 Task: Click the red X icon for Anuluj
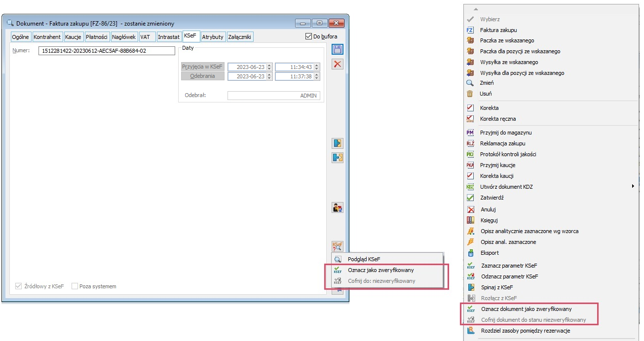coord(470,209)
